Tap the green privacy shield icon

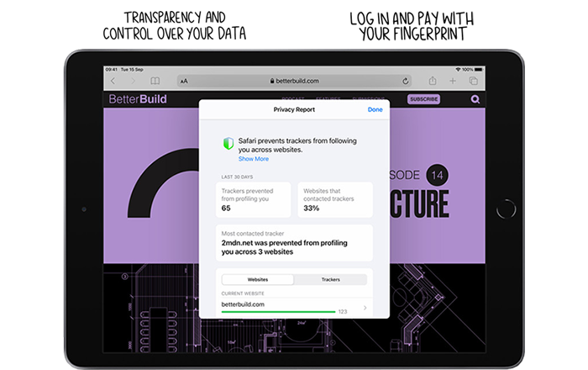pyautogui.click(x=228, y=143)
